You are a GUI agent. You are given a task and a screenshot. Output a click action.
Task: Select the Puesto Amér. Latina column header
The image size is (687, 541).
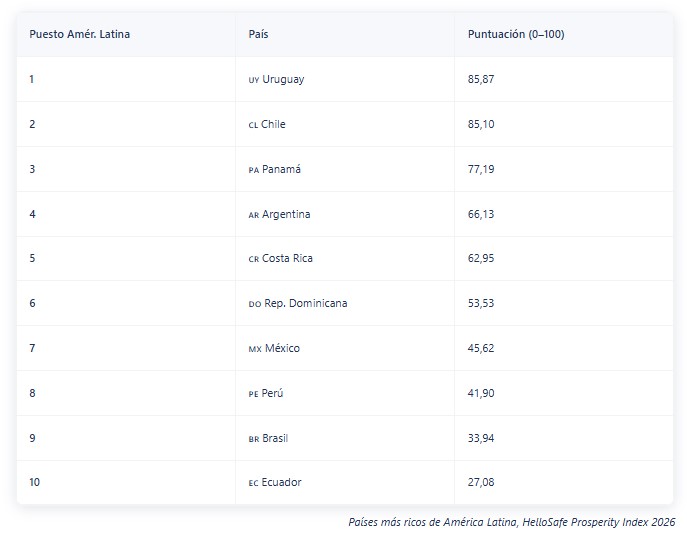pyautogui.click(x=79, y=34)
